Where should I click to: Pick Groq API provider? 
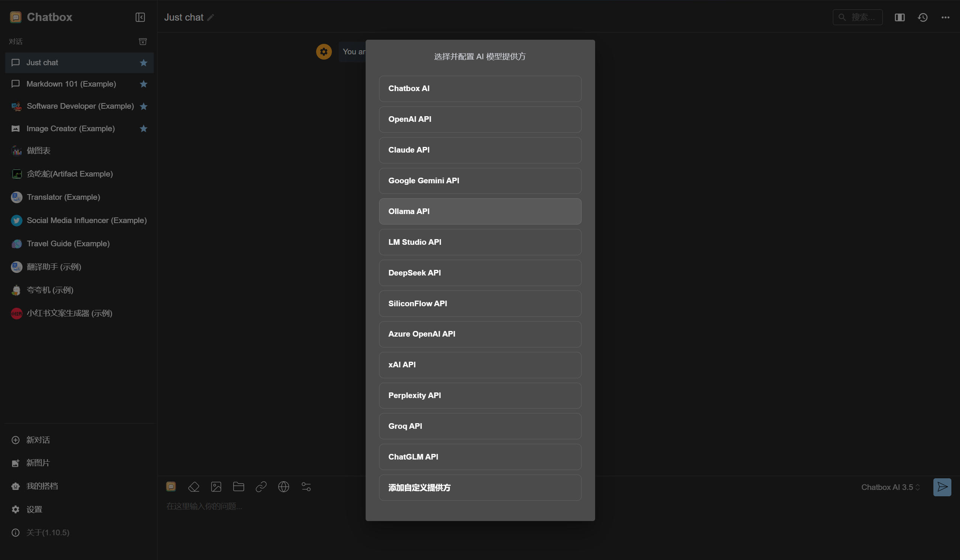(x=480, y=426)
